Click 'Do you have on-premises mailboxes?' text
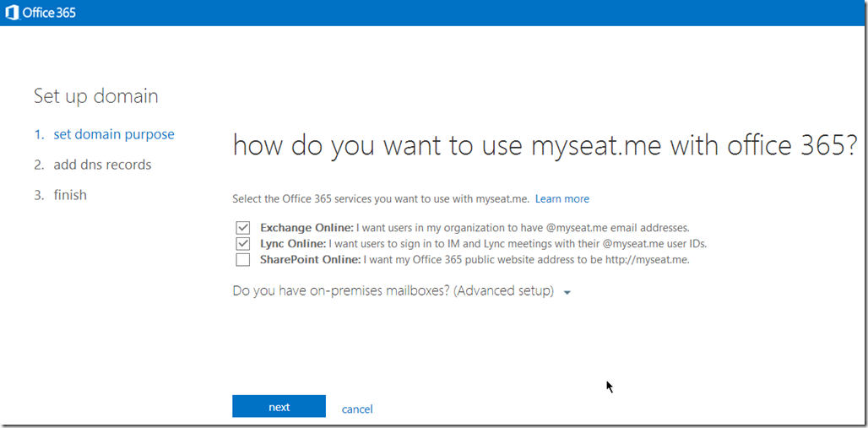This screenshot has height=428, width=868. click(x=393, y=291)
